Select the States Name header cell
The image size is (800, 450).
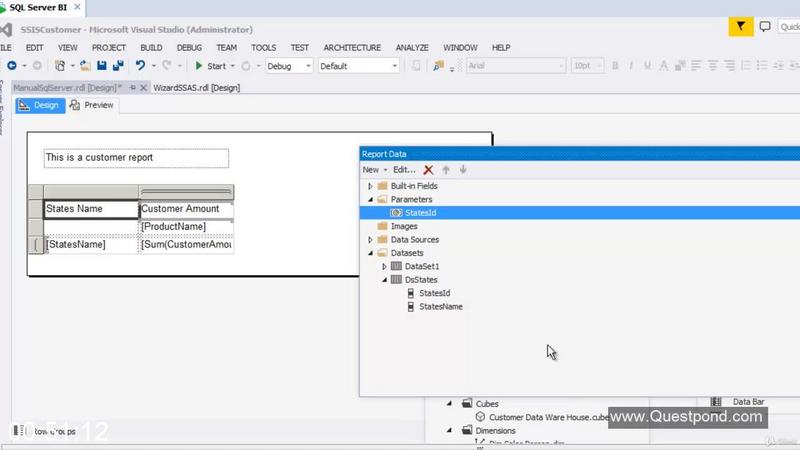coord(91,209)
